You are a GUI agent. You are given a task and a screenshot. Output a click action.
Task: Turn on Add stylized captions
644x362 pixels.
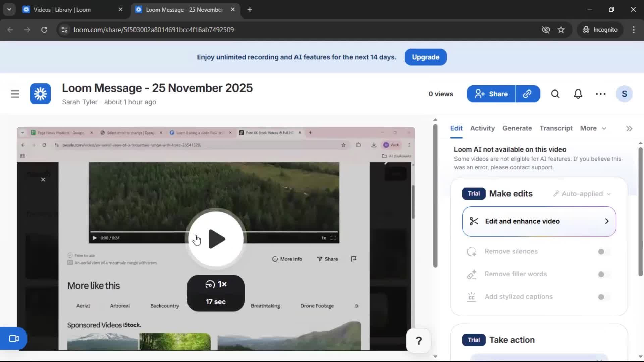pyautogui.click(x=604, y=297)
